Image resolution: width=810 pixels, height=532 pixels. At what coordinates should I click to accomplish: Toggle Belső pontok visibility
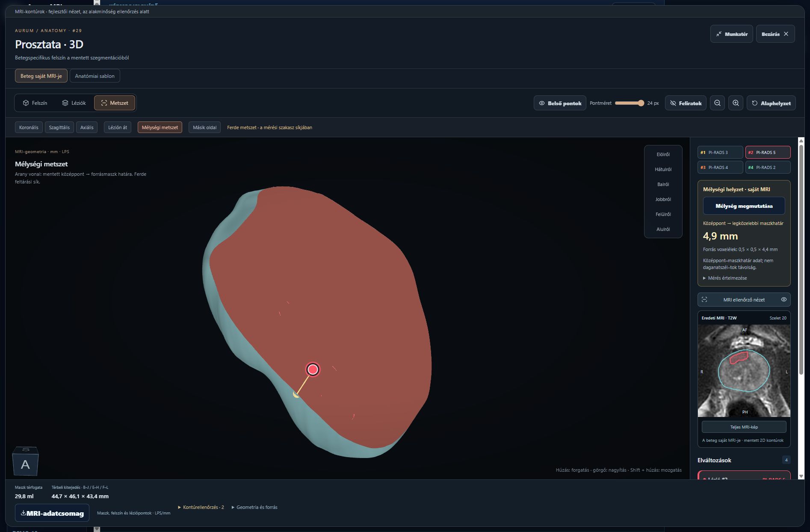point(560,103)
